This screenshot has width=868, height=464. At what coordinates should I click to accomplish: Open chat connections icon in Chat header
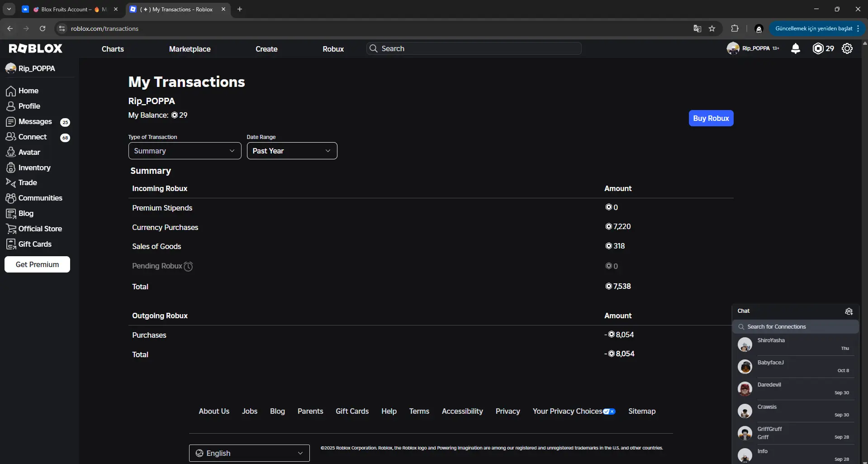click(x=849, y=311)
